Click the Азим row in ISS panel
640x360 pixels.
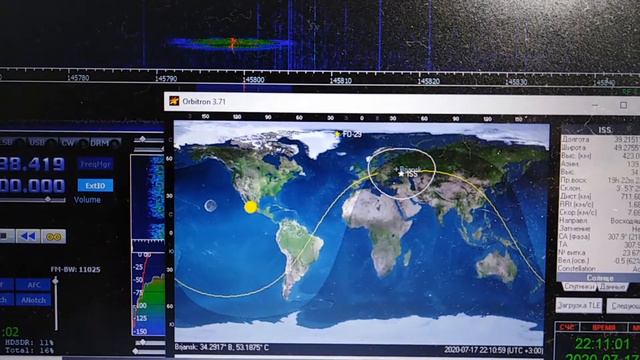tap(600, 164)
